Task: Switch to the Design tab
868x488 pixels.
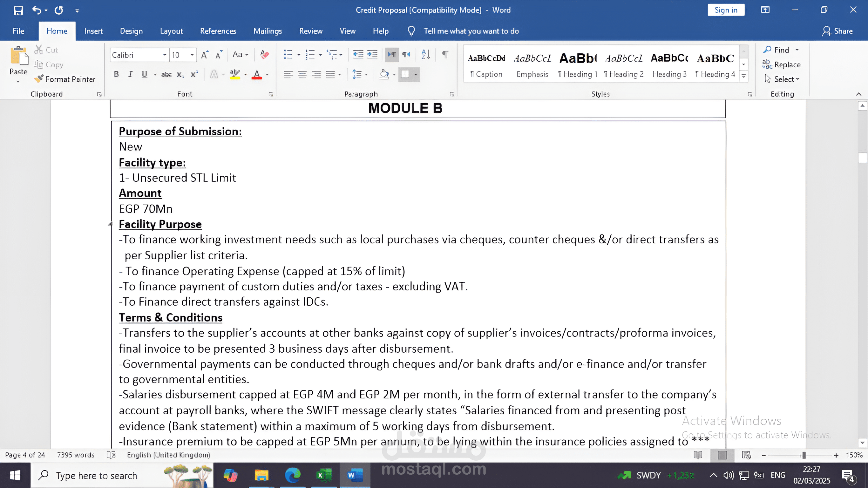Action: click(132, 31)
